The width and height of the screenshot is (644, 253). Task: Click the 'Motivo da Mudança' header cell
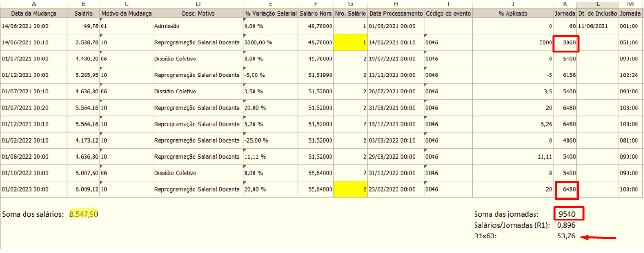[x=127, y=14]
